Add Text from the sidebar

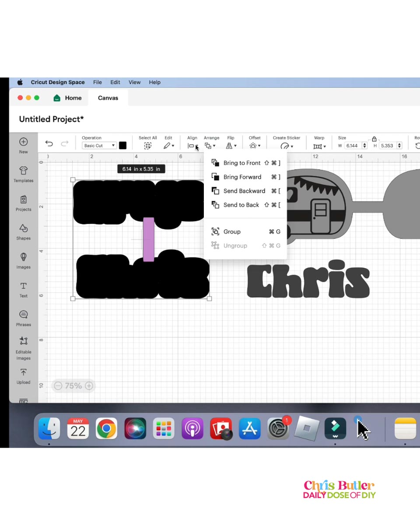click(x=24, y=289)
